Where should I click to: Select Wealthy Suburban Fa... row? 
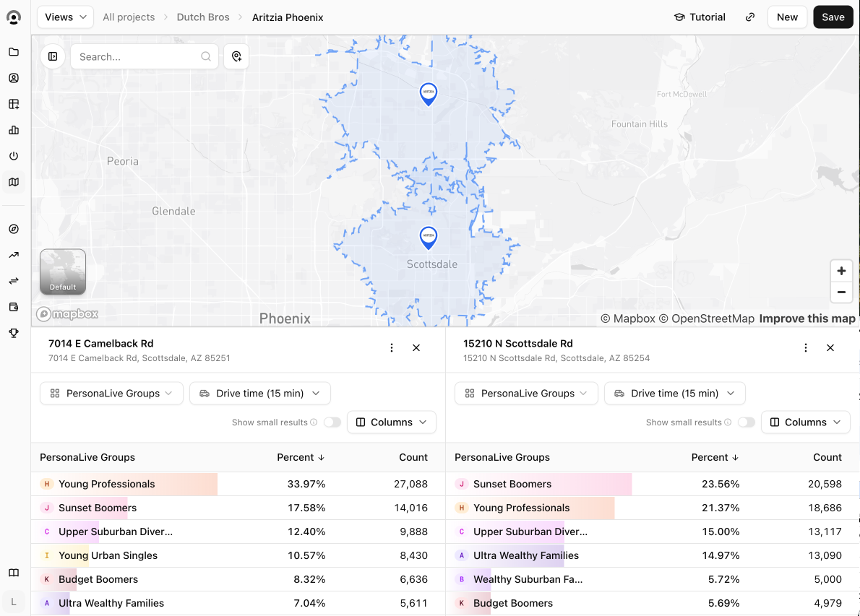coord(653,579)
